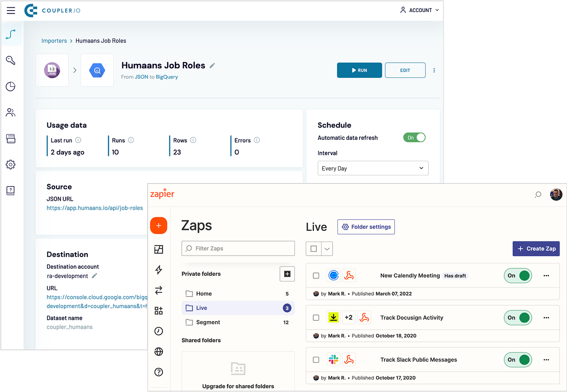
Task: Expand the bulk-select dropdown arrow
Action: 327,249
